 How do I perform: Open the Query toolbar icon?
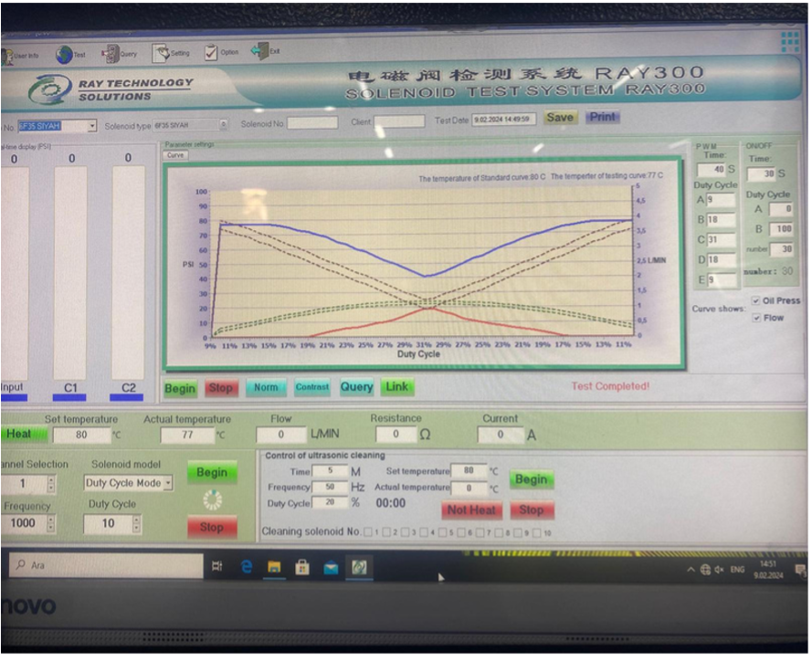coord(113,54)
